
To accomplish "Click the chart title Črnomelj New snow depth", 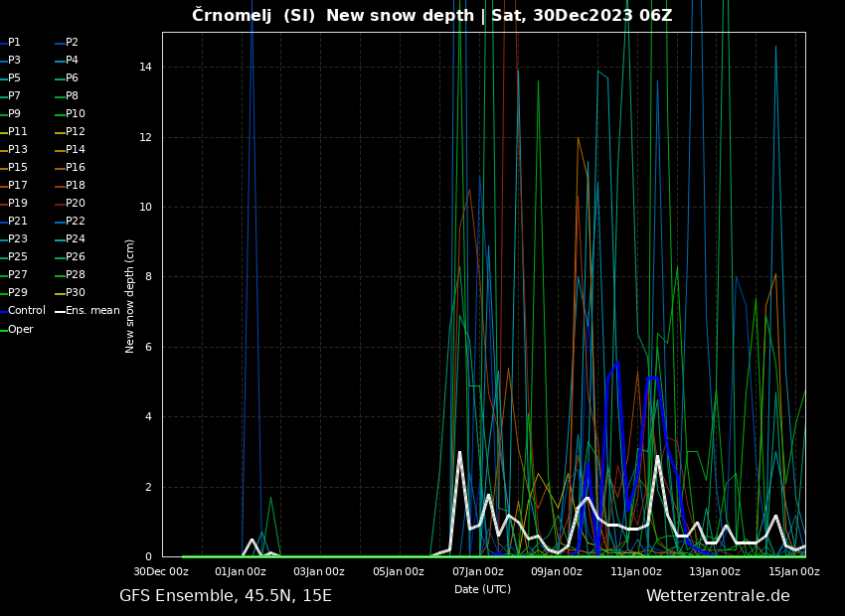I will [x=431, y=15].
